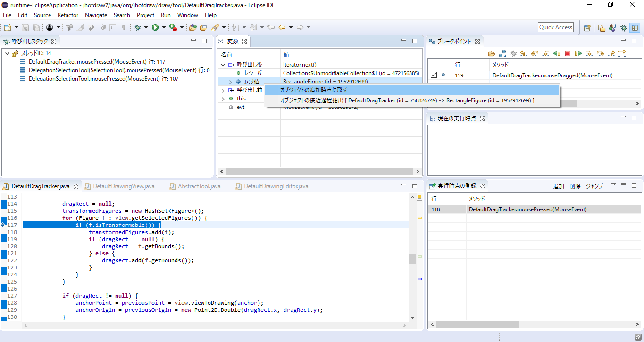Close the 呼び出しスタック view tab
The width and height of the screenshot is (644, 342).
pyautogui.click(x=54, y=42)
